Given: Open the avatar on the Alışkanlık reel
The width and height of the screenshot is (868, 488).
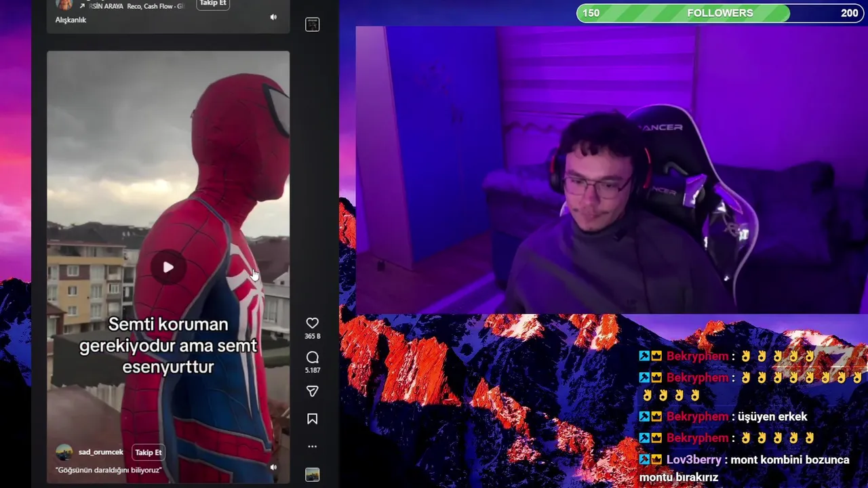Looking at the screenshot, I should (x=64, y=4).
